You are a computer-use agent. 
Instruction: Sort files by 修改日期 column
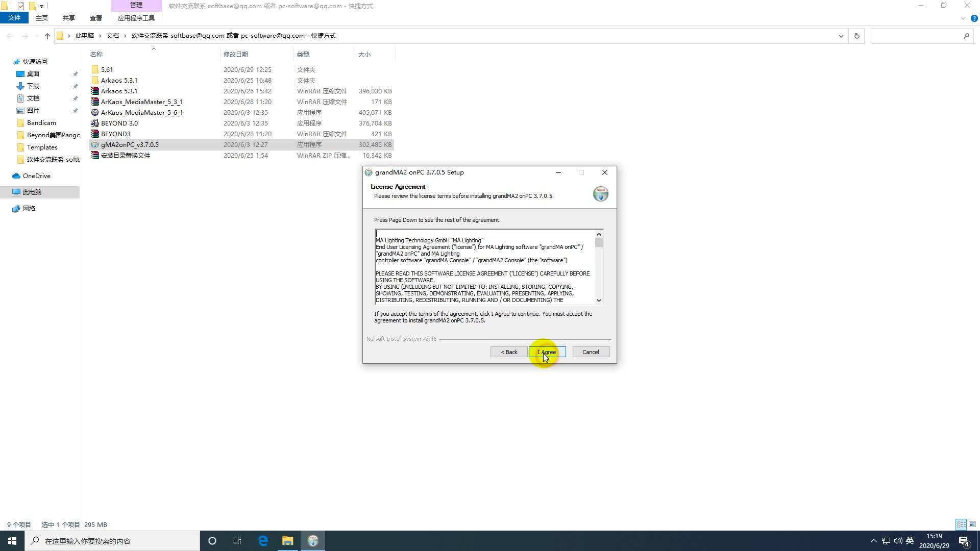235,55
